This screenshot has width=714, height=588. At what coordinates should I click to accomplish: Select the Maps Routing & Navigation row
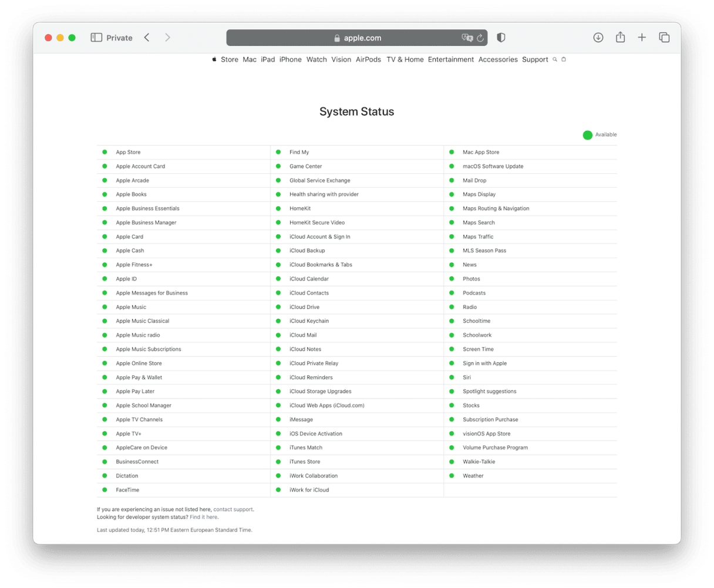(x=530, y=208)
